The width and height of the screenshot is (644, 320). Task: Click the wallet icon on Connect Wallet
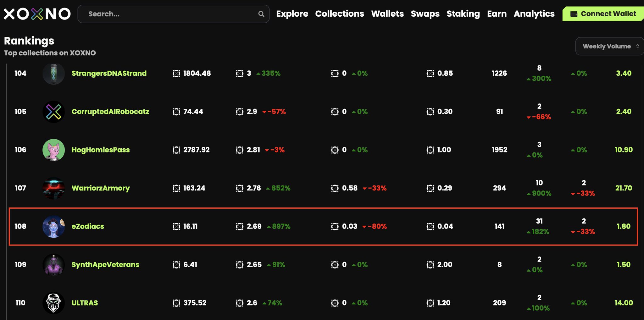pyautogui.click(x=574, y=14)
